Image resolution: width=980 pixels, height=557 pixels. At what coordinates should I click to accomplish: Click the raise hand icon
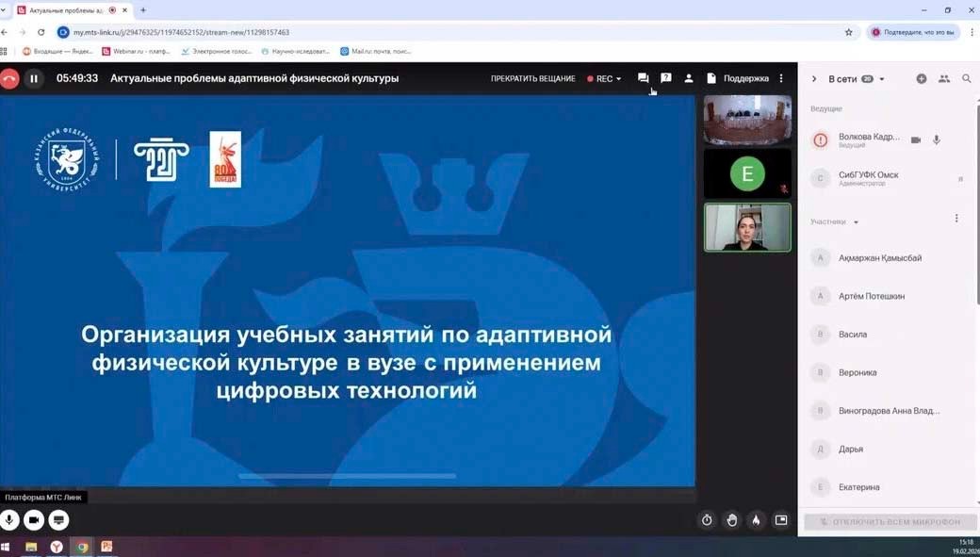click(731, 519)
